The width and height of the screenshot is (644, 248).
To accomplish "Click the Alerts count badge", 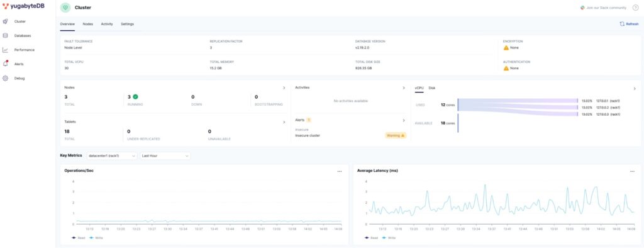I will (x=308, y=120).
